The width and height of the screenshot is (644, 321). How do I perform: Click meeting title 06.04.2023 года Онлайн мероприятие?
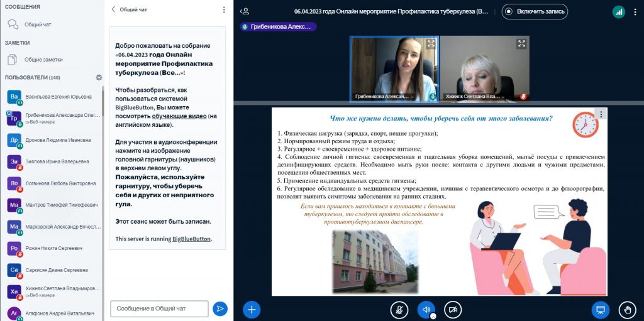point(391,11)
